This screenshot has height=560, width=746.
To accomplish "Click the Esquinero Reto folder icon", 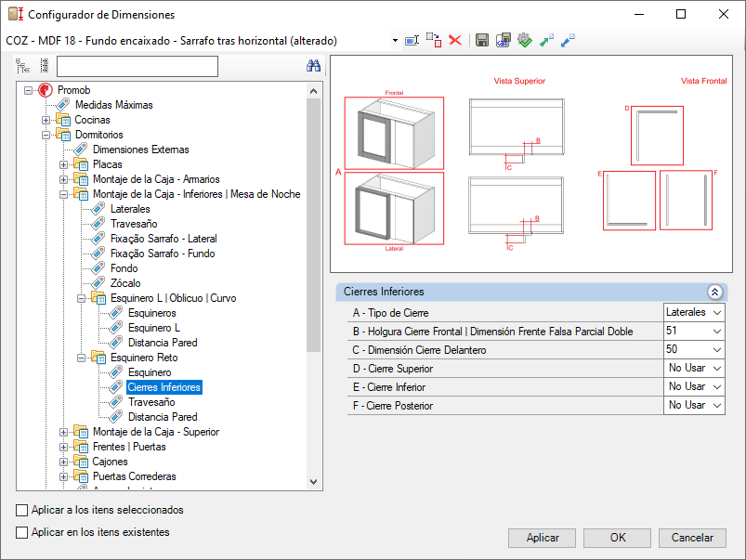I will [98, 358].
